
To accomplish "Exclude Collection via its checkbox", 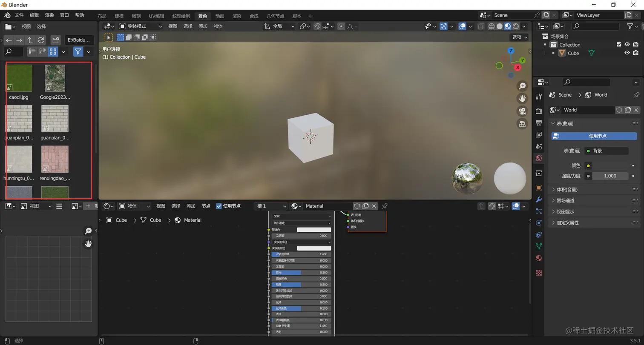I will [x=619, y=45].
